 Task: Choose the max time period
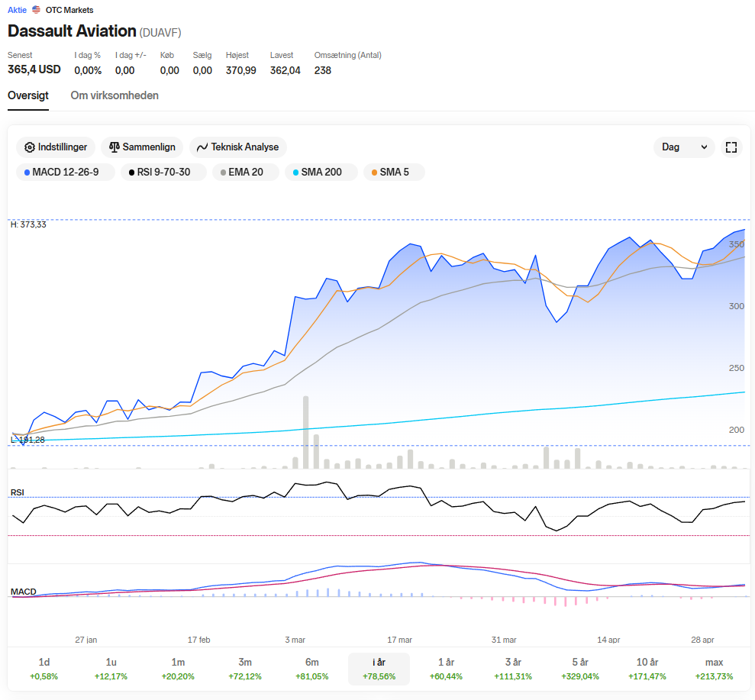(714, 669)
